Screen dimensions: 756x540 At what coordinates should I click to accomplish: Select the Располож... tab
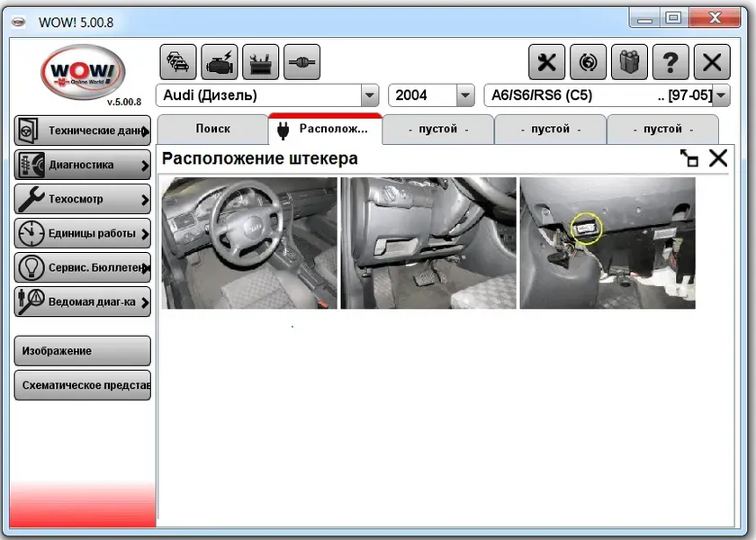click(x=326, y=130)
